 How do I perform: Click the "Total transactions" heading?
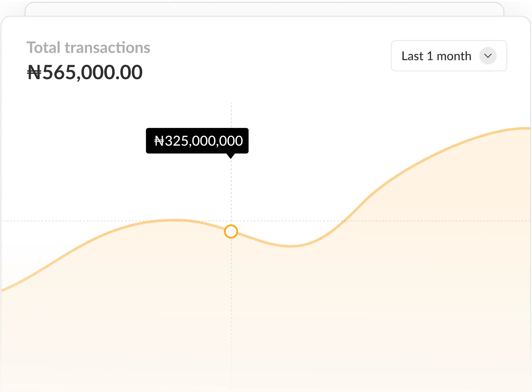pos(88,47)
